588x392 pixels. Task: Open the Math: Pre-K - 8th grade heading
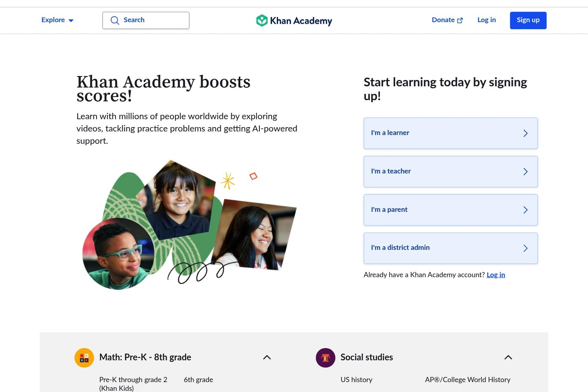pyautogui.click(x=145, y=358)
